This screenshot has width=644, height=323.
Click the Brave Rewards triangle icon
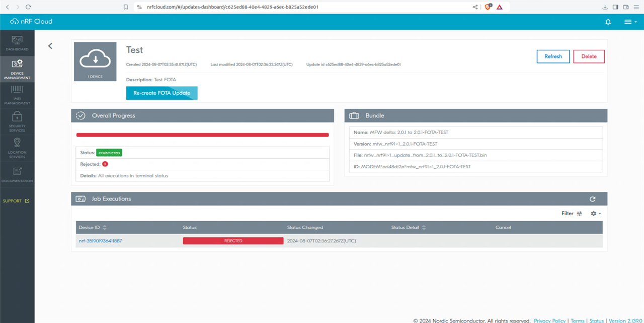point(500,7)
